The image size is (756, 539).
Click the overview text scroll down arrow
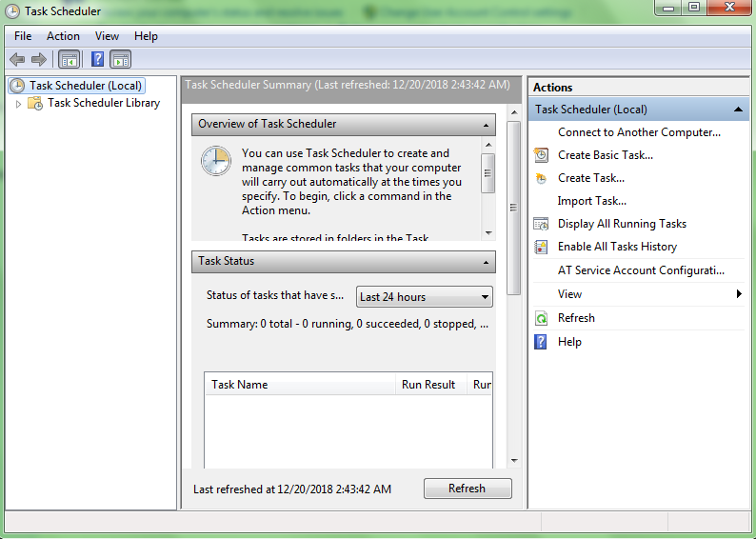[488, 233]
